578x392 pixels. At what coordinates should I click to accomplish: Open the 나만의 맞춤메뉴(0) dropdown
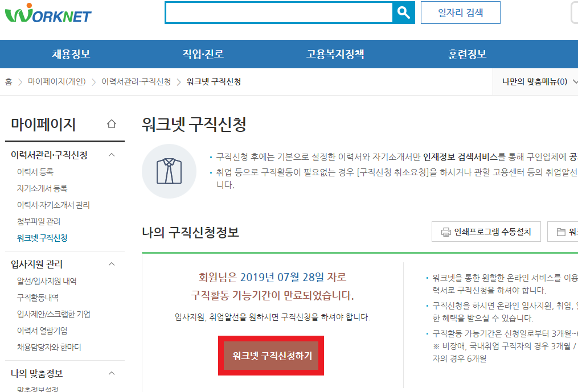(535, 82)
